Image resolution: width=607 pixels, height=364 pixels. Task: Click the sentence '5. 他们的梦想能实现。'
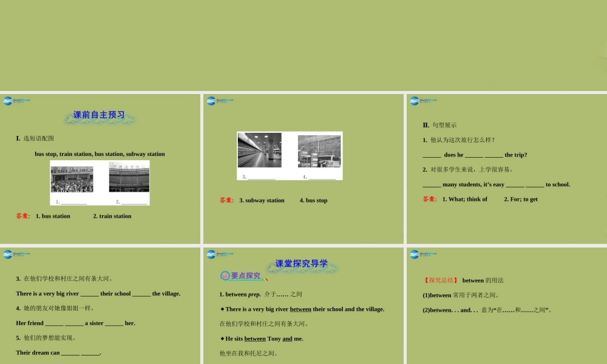coord(47,338)
